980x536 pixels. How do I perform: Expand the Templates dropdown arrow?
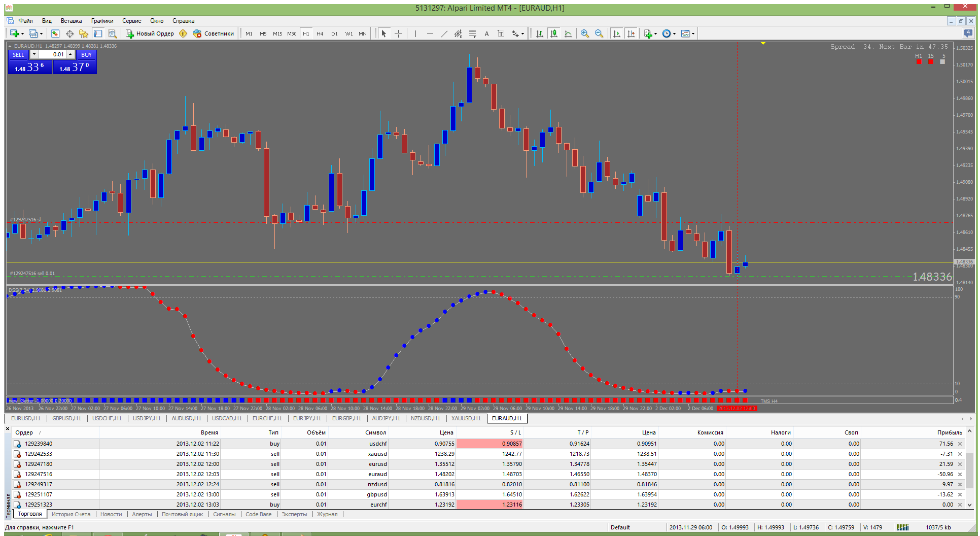click(693, 34)
